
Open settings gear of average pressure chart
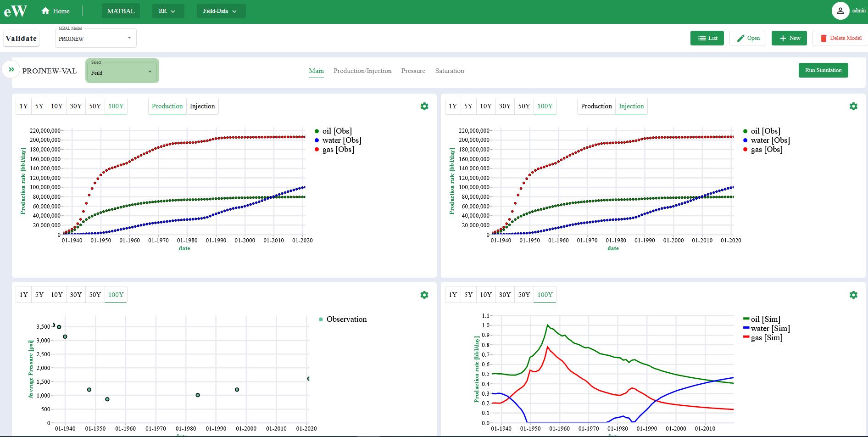(424, 295)
